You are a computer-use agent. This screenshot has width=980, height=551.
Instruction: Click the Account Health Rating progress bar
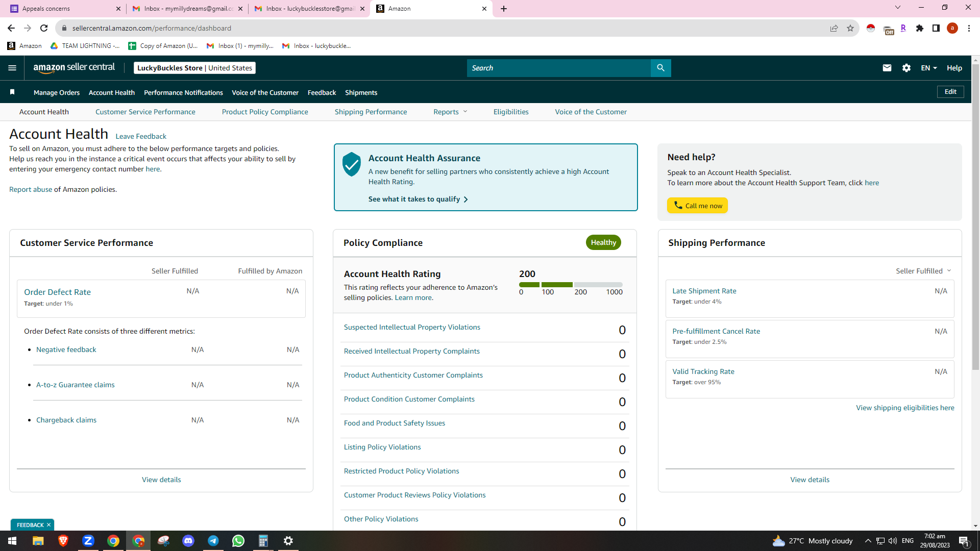click(571, 285)
